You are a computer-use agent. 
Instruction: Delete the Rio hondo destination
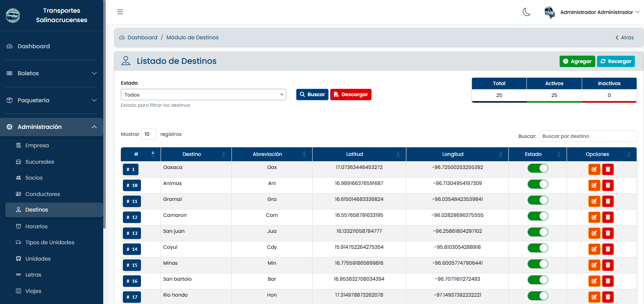(608, 297)
